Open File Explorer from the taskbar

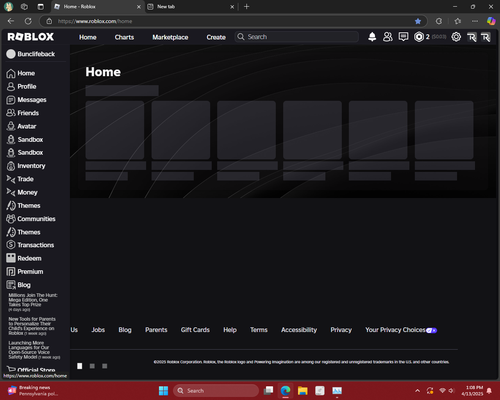302,390
